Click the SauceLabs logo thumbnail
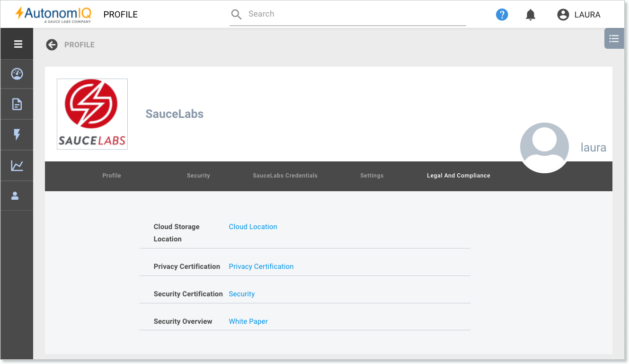 (92, 114)
